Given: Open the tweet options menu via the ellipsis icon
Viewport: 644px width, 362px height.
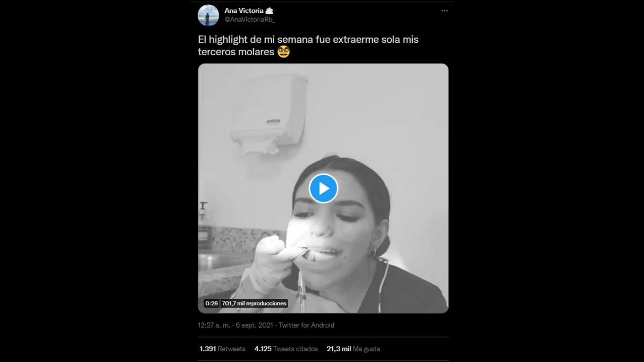Looking at the screenshot, I should click(x=444, y=10).
